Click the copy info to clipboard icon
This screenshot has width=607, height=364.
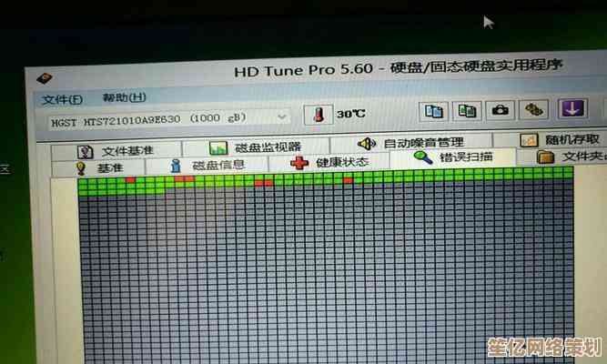click(x=434, y=110)
